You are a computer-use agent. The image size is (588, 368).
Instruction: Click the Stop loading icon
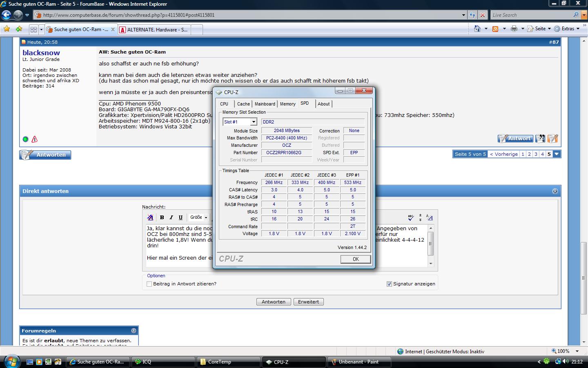[482, 15]
